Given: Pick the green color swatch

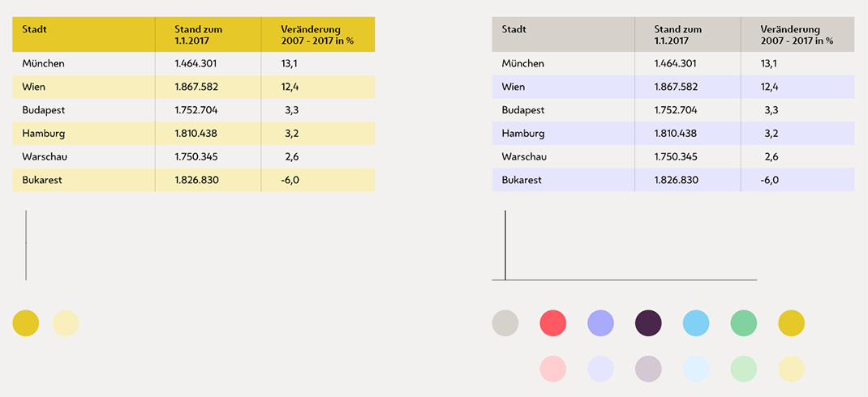Looking at the screenshot, I should click(744, 323).
